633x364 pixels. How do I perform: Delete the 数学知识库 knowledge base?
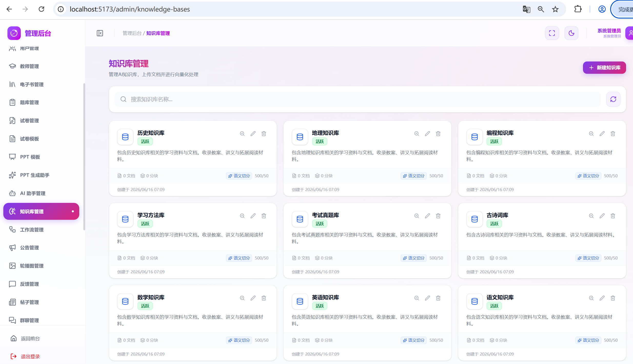tap(264, 298)
